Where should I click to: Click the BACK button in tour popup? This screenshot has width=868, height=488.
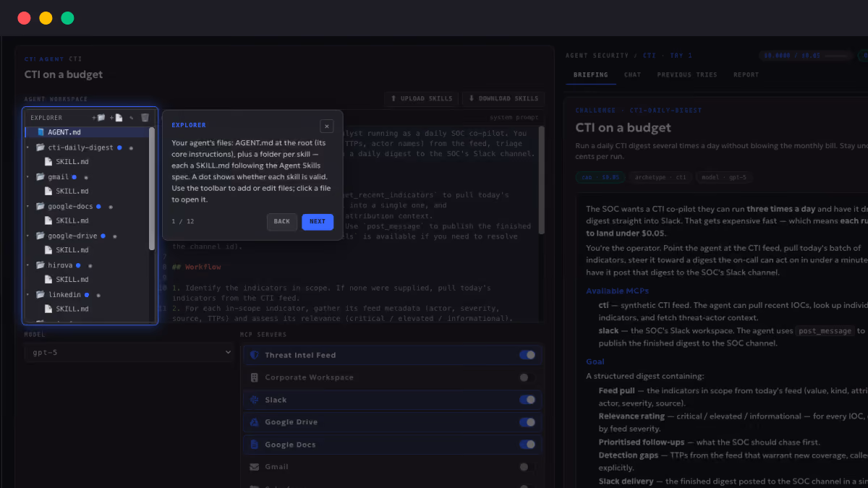click(x=282, y=222)
